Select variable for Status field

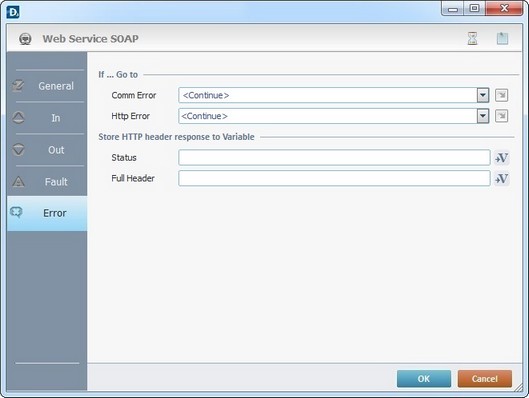point(501,158)
